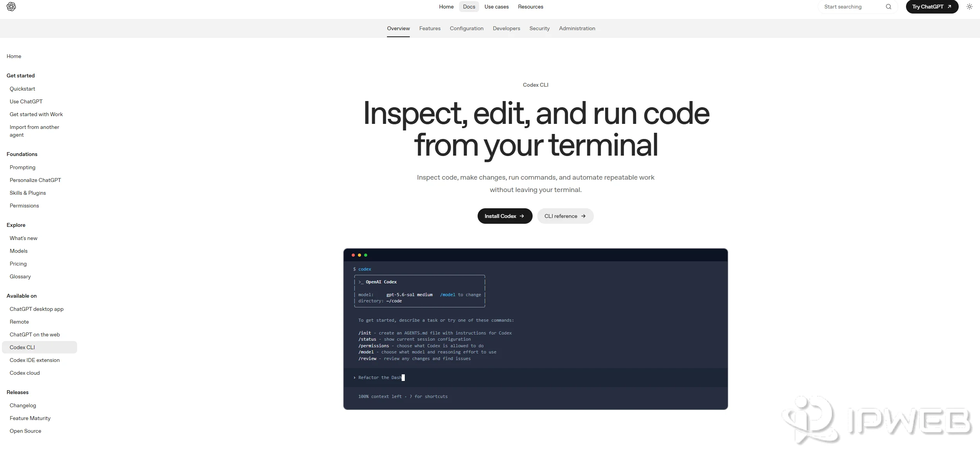Click the Start searching input field
This screenshot has width=980, height=451.
point(857,7)
